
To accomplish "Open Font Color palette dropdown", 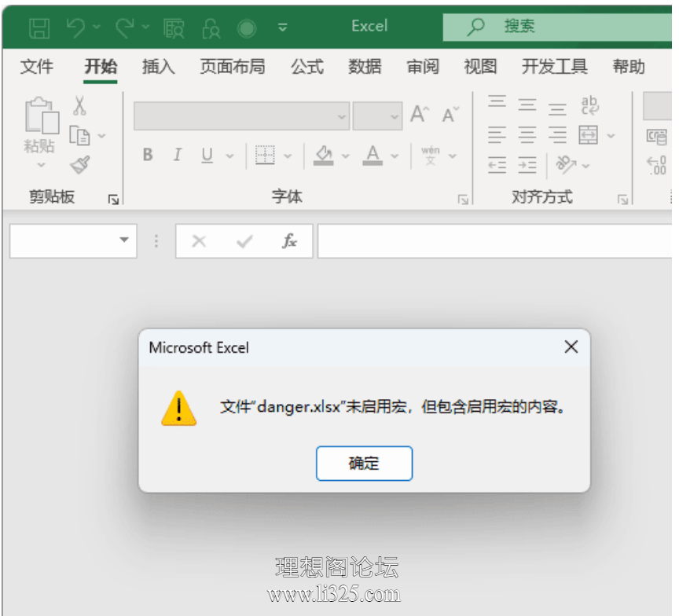I will click(x=395, y=156).
